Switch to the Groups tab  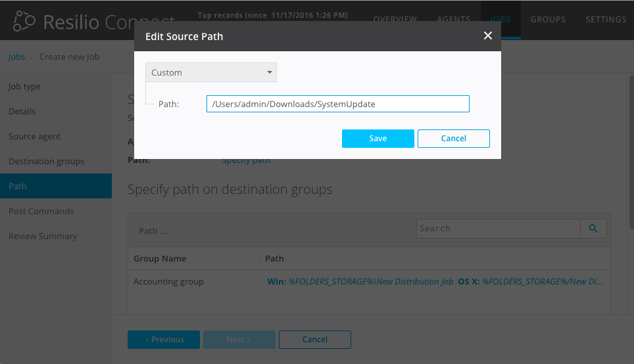[x=548, y=19]
